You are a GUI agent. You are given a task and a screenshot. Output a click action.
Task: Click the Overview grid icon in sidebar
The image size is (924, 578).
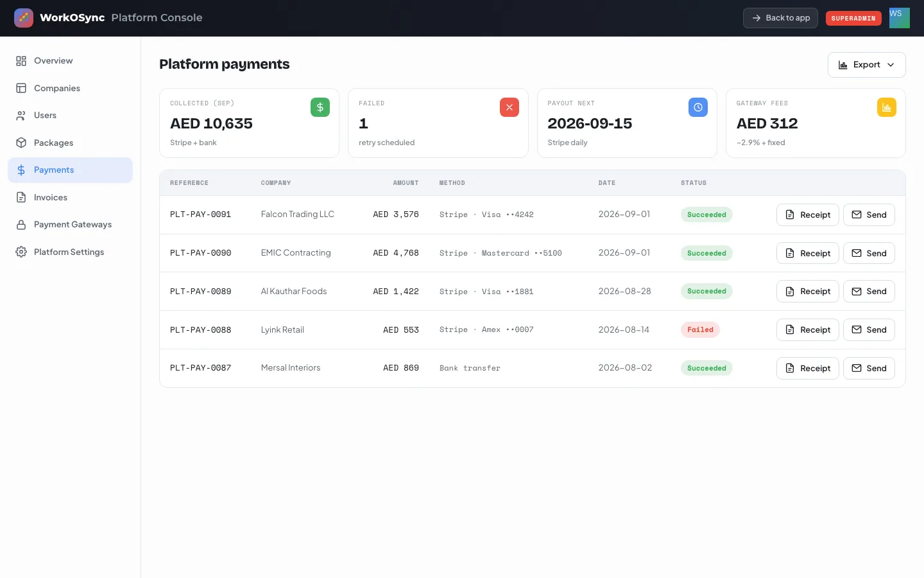coord(21,61)
